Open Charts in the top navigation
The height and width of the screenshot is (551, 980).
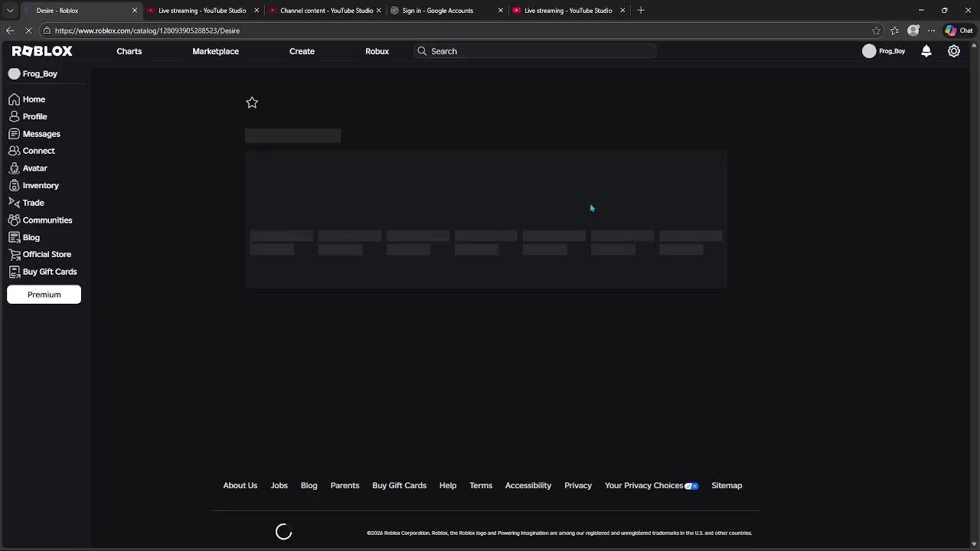click(129, 51)
